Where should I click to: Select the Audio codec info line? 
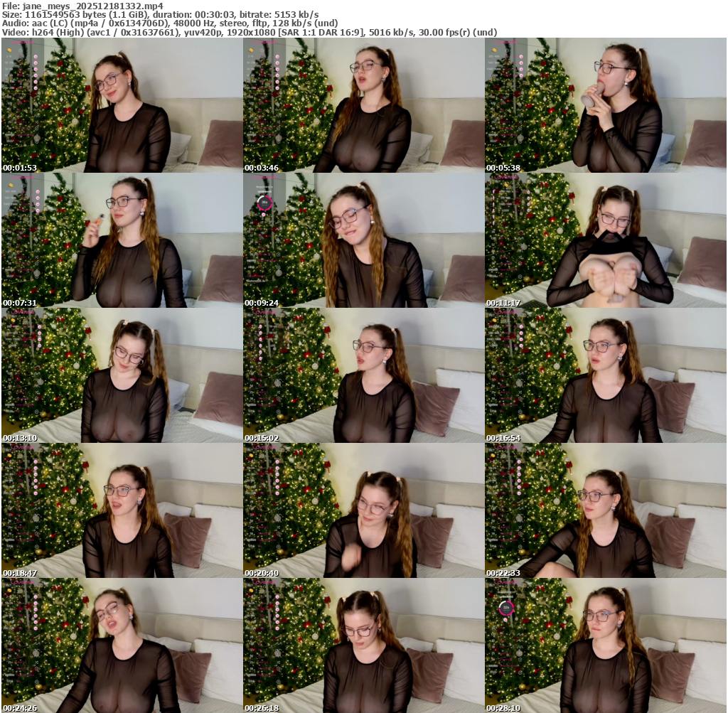169,23
